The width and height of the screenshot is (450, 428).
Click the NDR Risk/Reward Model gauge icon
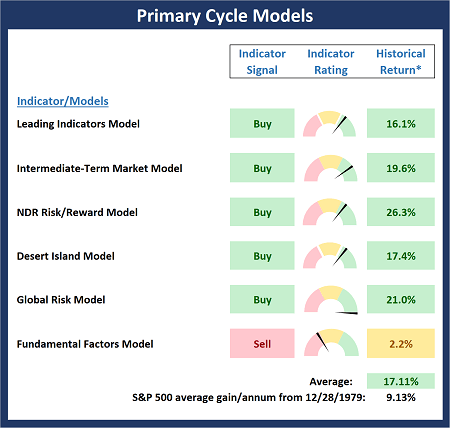(330, 212)
